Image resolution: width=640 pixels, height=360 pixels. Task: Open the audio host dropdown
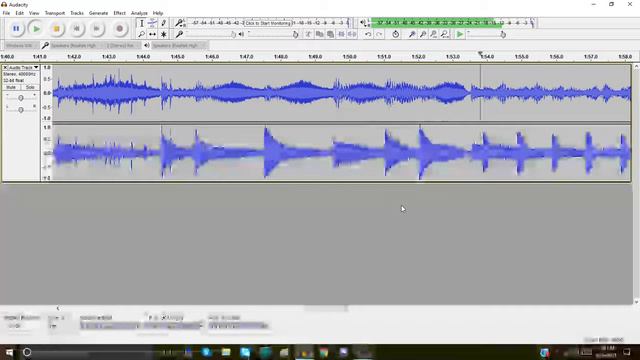21,45
